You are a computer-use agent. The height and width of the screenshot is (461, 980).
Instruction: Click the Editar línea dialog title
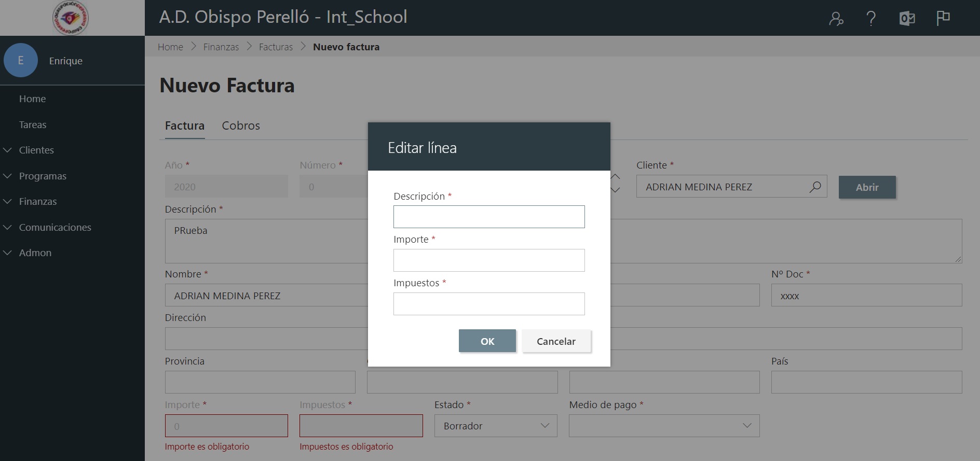coord(422,148)
